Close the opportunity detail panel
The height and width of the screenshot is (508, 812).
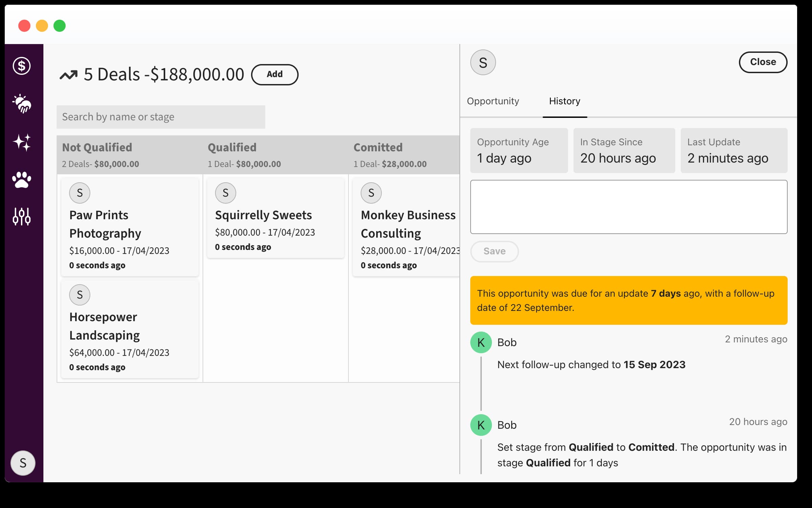763,62
